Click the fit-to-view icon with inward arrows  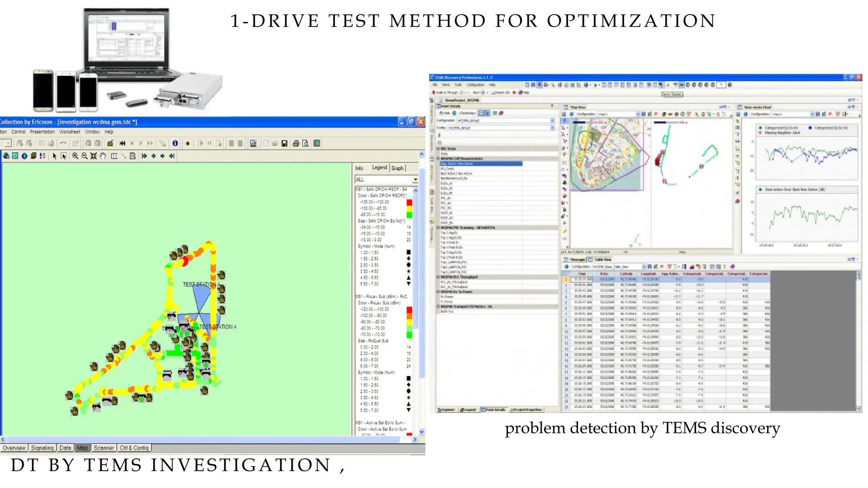click(x=93, y=156)
